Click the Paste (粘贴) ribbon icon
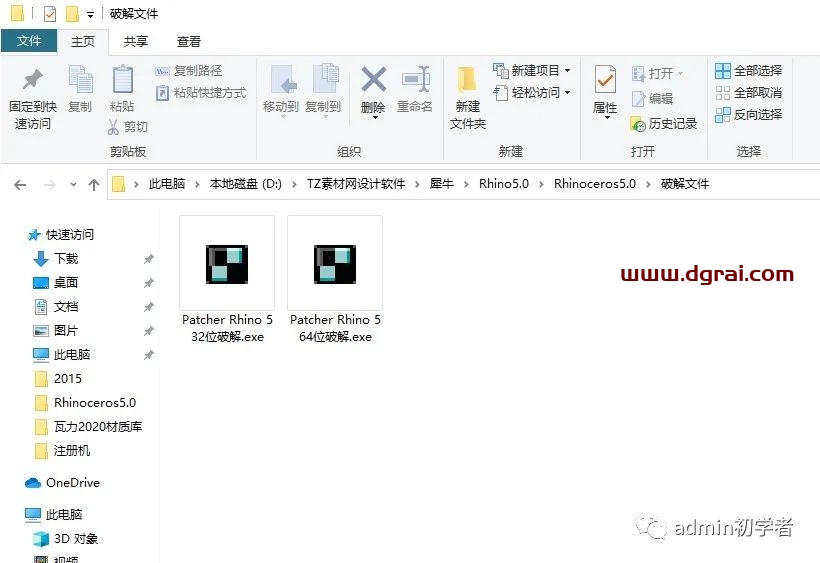This screenshot has height=563, width=820. [x=122, y=79]
